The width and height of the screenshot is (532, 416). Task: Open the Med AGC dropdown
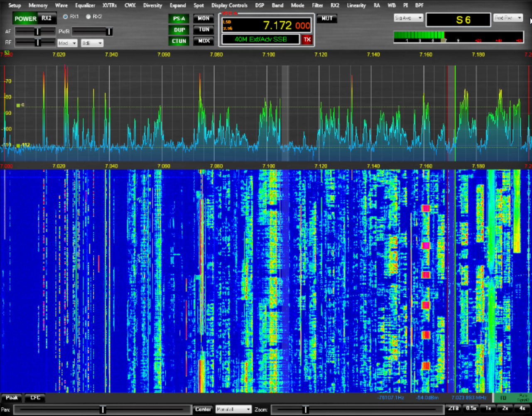pos(67,43)
